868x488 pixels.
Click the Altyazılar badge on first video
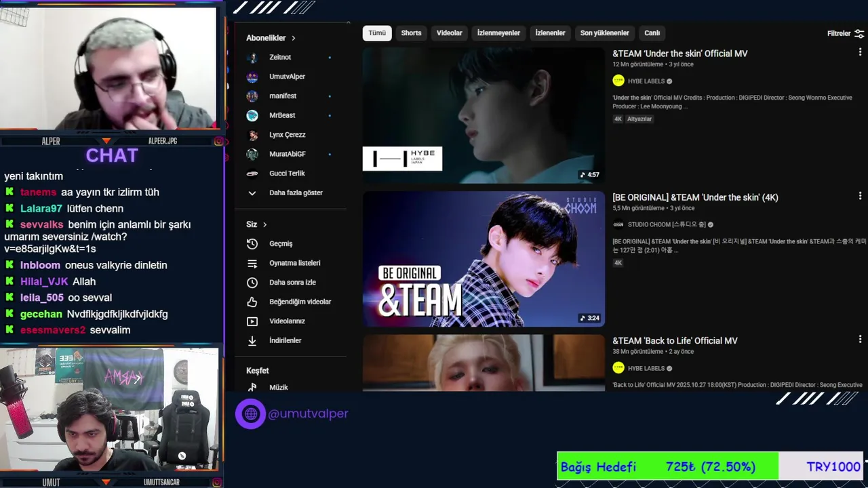(x=639, y=119)
